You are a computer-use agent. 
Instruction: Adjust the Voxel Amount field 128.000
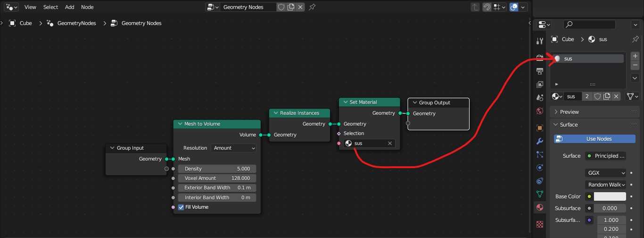click(217, 178)
